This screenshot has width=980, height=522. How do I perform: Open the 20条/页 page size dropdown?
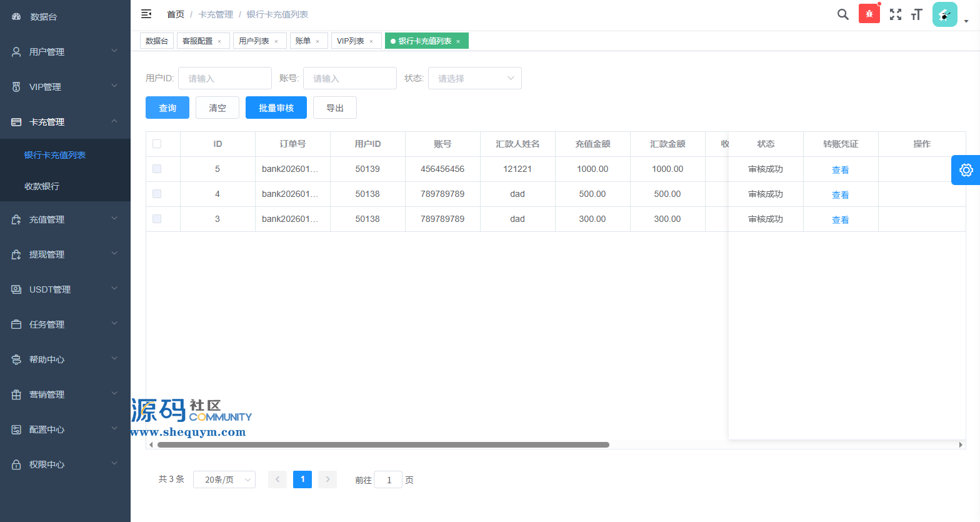pyautogui.click(x=224, y=479)
